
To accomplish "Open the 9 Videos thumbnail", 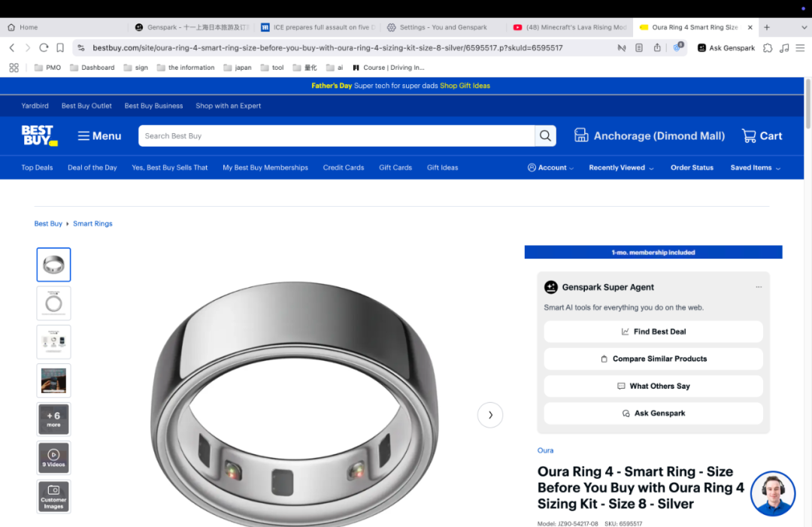I will click(53, 458).
